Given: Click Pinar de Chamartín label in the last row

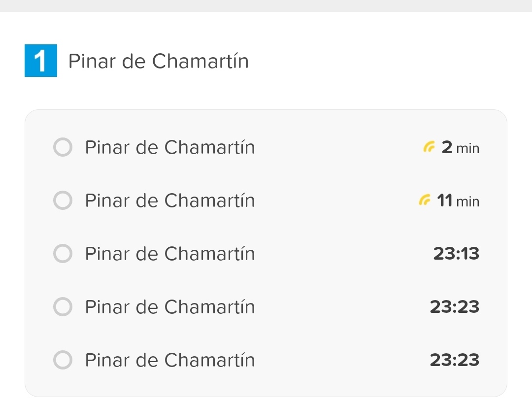Looking at the screenshot, I should [x=170, y=360].
